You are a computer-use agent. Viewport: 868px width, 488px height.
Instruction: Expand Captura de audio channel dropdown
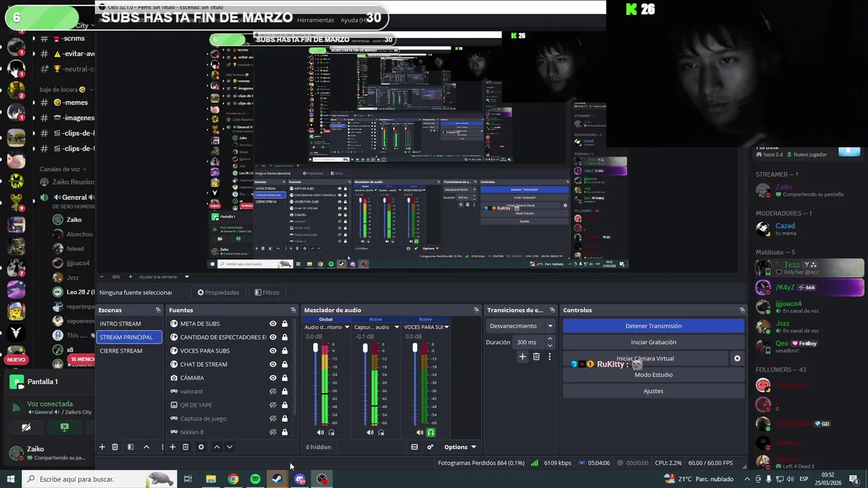(x=397, y=327)
